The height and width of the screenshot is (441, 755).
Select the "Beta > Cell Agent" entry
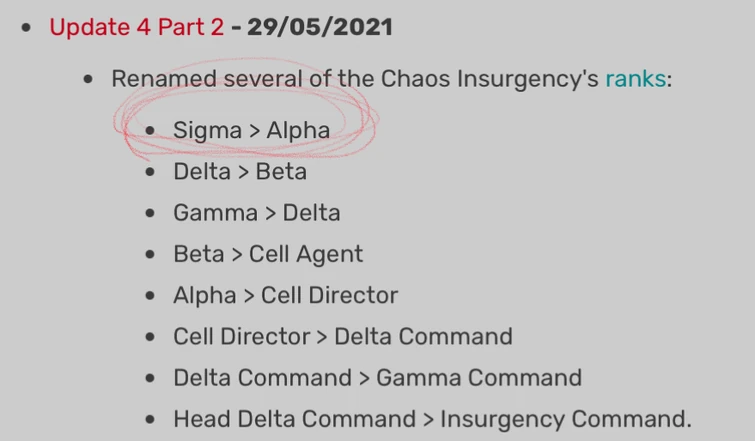pos(268,254)
